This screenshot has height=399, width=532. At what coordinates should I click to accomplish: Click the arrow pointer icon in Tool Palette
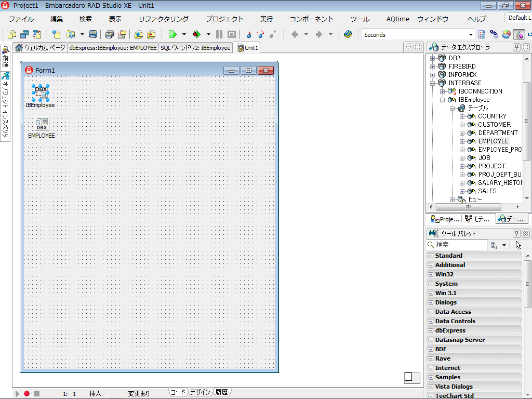(518, 245)
